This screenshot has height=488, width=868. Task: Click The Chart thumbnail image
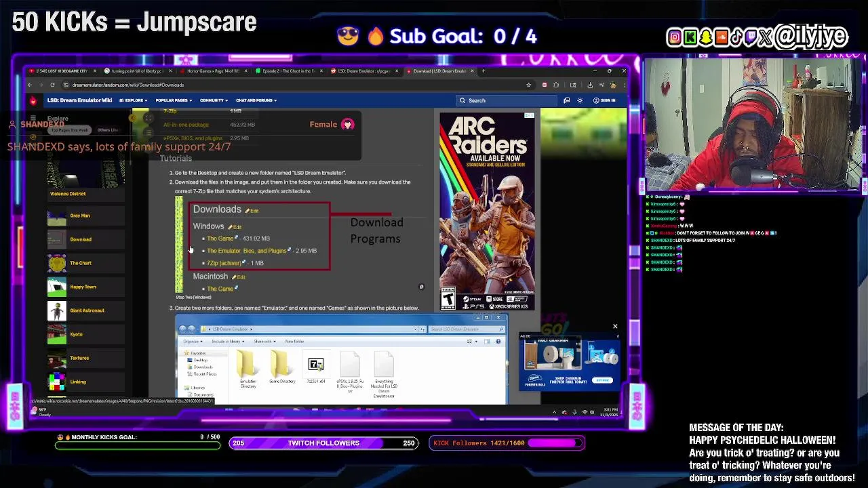(x=57, y=263)
